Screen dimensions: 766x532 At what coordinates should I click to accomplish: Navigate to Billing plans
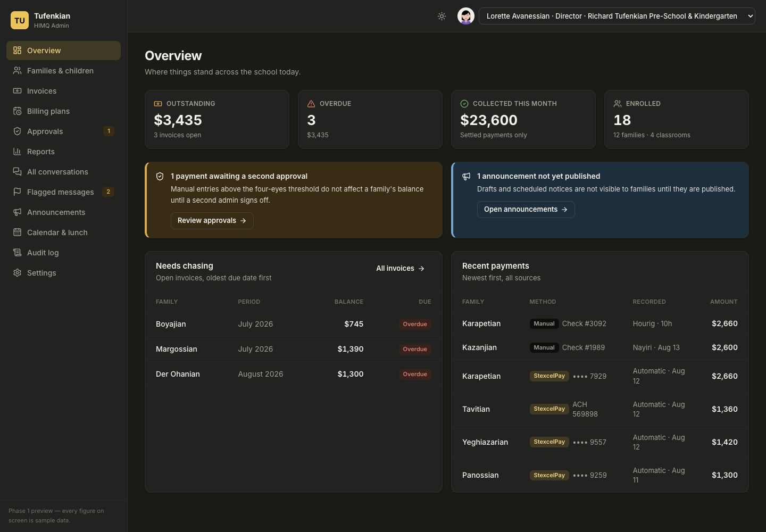point(63,111)
